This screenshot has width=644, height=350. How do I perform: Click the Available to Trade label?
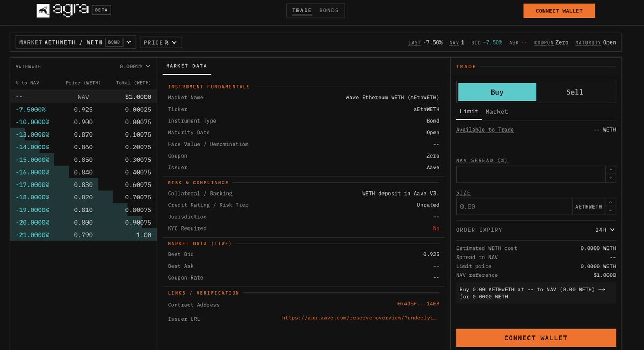(484, 130)
